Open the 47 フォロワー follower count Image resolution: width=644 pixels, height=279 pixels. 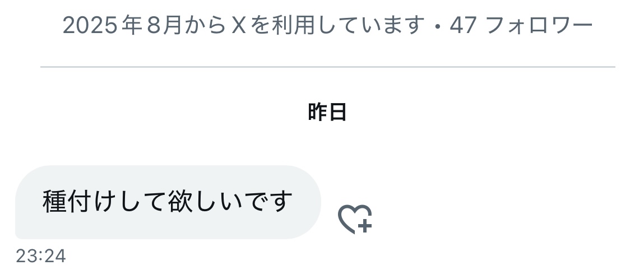click(x=521, y=25)
